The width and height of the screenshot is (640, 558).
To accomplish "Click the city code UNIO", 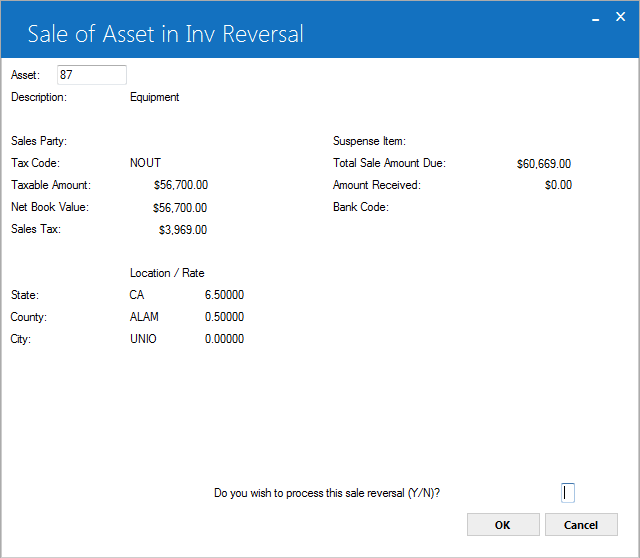I will tap(143, 339).
